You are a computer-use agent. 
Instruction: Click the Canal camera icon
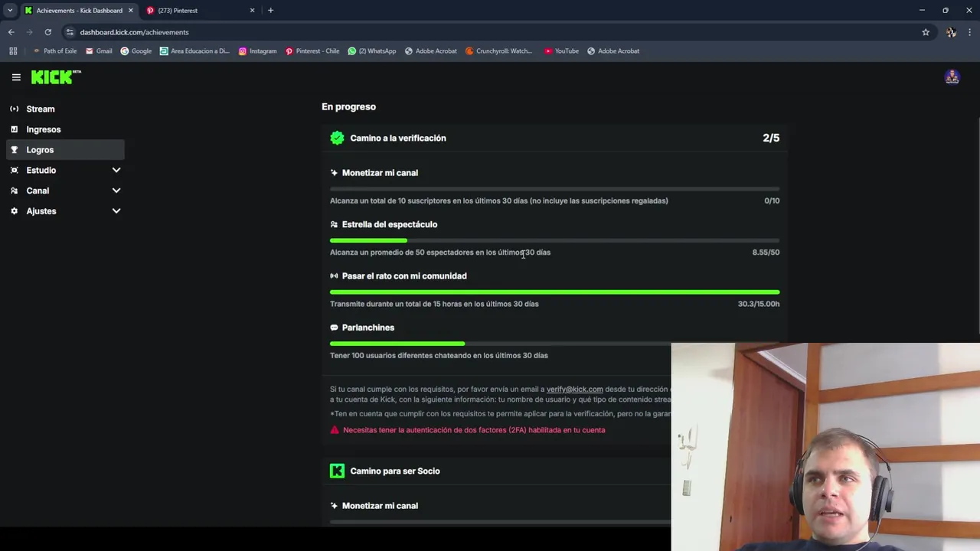(14, 191)
